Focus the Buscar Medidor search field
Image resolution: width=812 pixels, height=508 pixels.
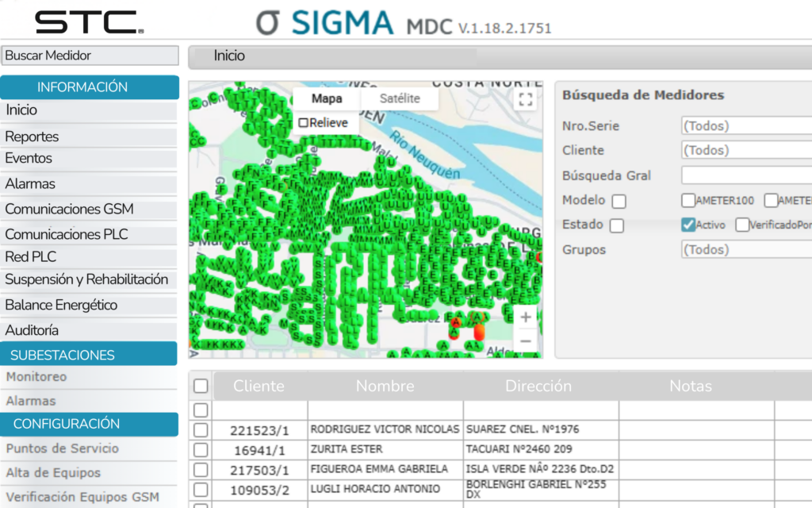90,56
